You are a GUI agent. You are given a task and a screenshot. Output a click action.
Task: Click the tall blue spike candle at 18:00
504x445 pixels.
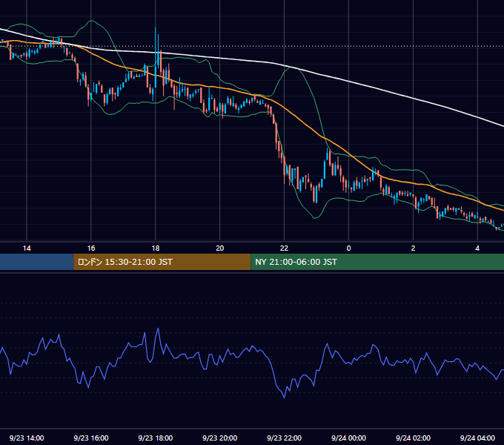pyautogui.click(x=156, y=57)
